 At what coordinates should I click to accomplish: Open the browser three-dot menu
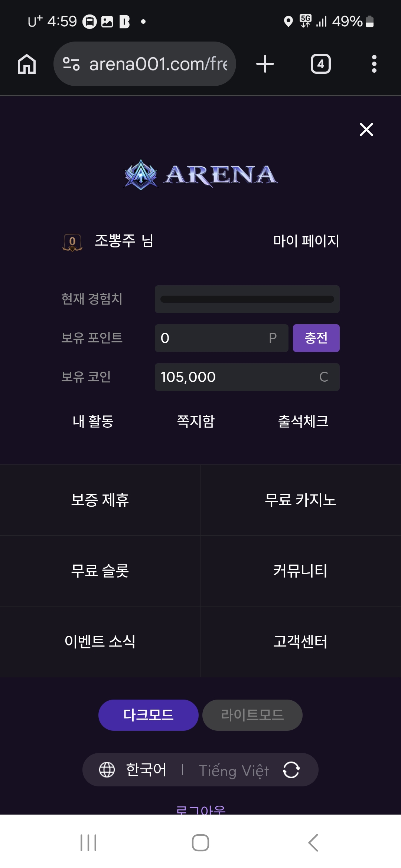tap(374, 64)
